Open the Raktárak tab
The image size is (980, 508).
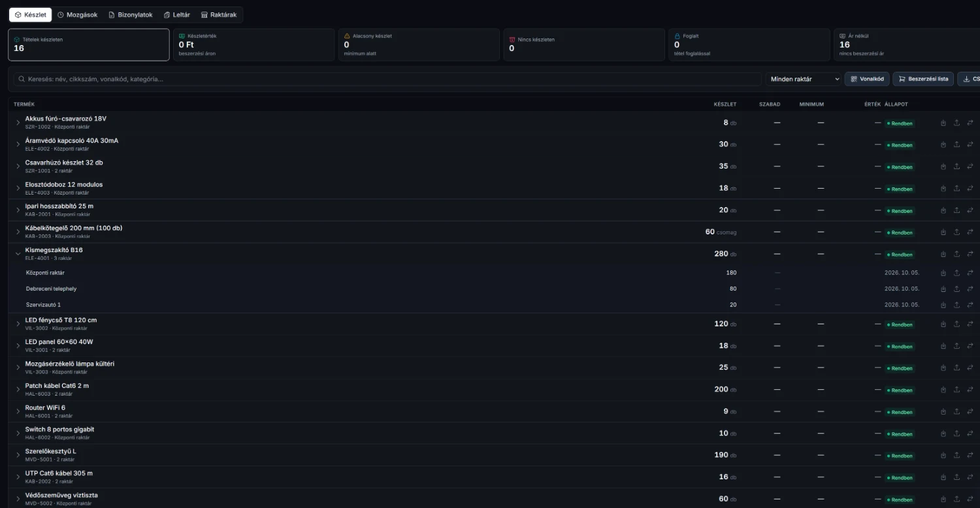[x=219, y=14]
